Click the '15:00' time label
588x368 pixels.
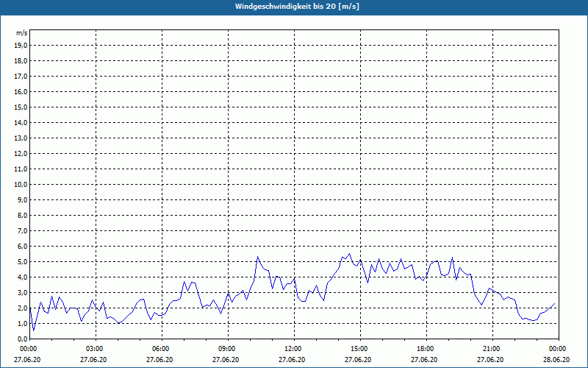[x=360, y=349]
